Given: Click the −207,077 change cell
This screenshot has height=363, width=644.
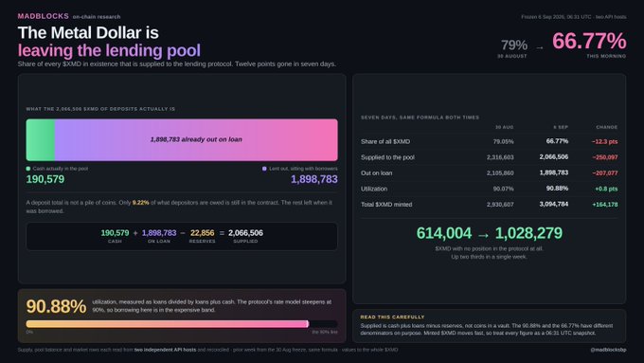Looking at the screenshot, I should [605, 173].
